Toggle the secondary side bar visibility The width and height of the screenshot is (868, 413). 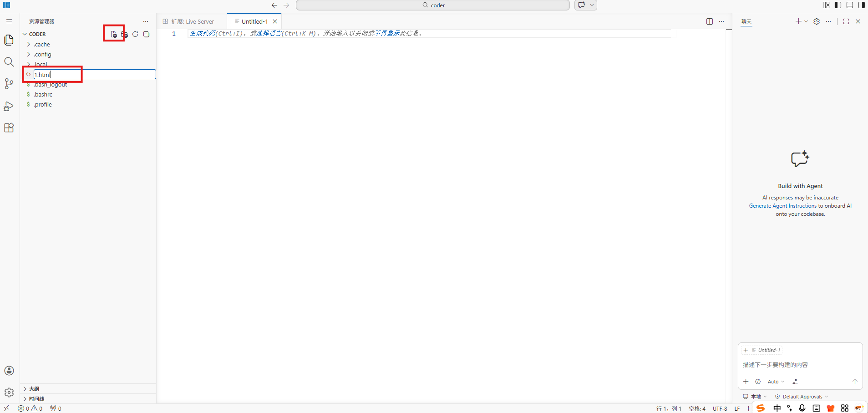[x=862, y=5]
